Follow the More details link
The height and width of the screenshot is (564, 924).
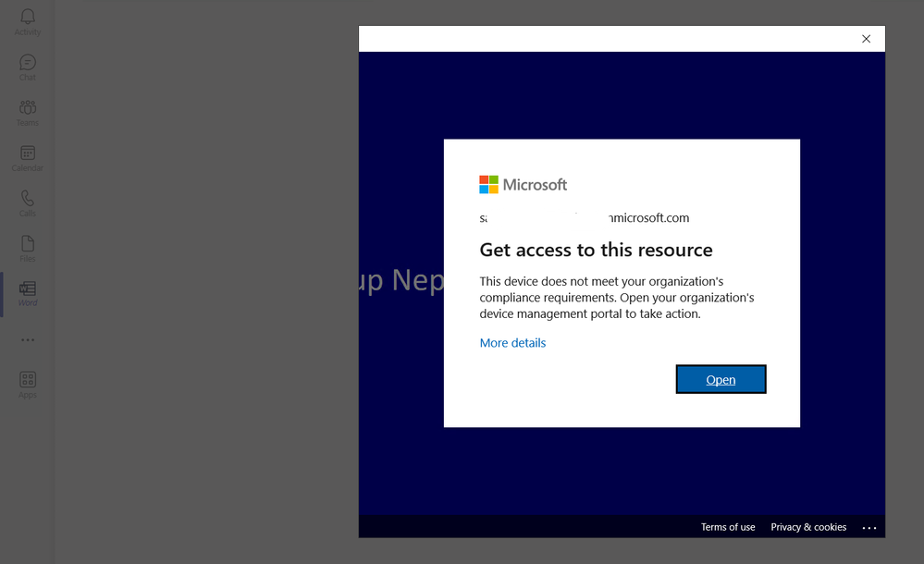tap(512, 343)
